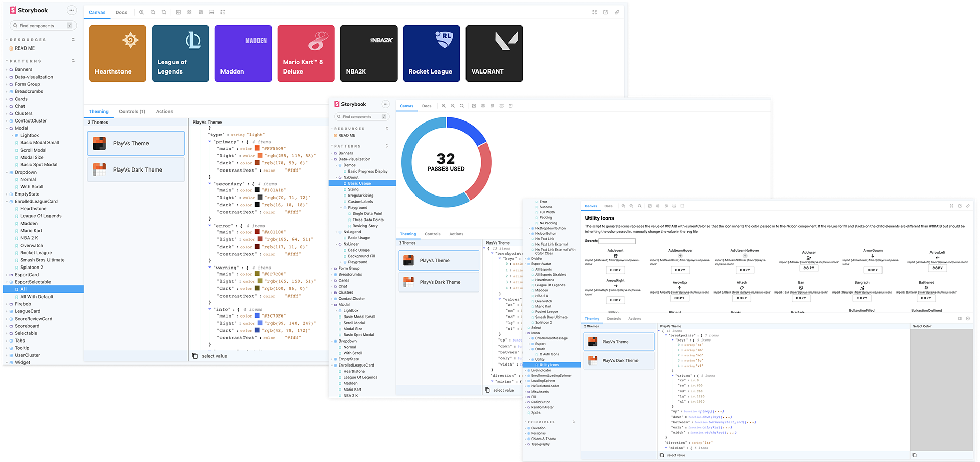The image size is (980, 462).
Task: Zoom out canvas in first Storybook window
Action: (153, 12)
